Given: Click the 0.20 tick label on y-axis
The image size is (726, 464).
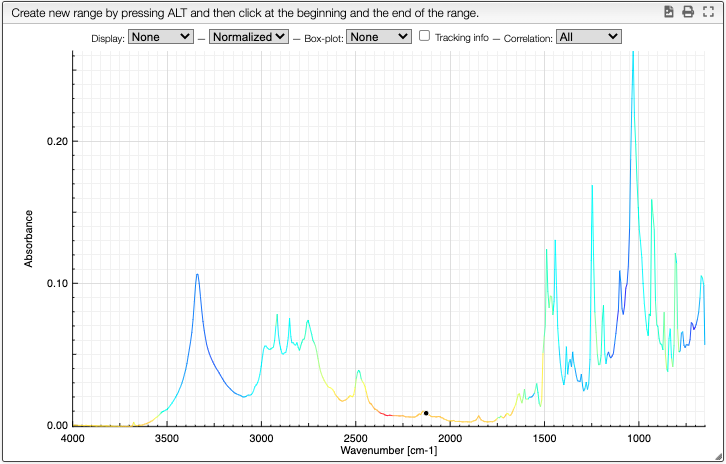Looking at the screenshot, I should pyautogui.click(x=57, y=142).
